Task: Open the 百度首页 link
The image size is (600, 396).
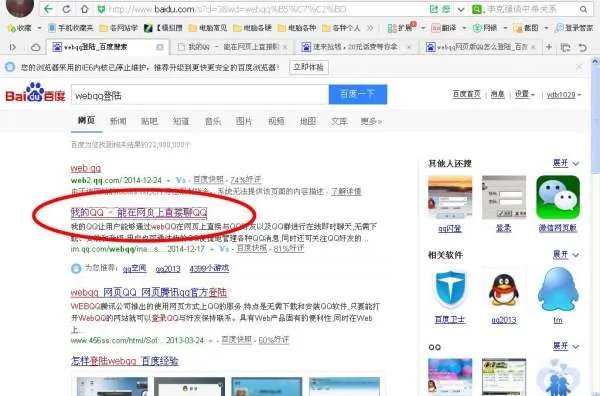Action: pos(466,94)
